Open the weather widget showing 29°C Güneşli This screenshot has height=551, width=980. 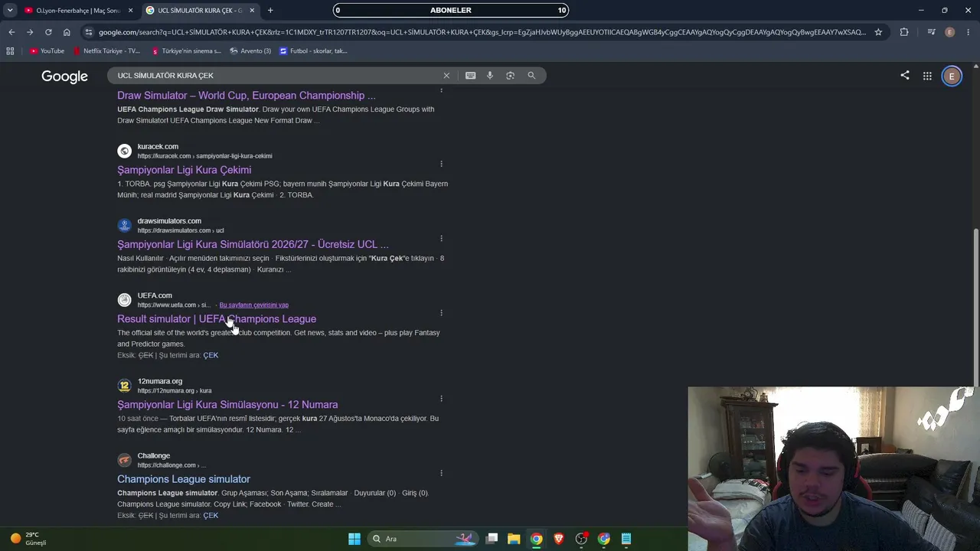pos(29,539)
